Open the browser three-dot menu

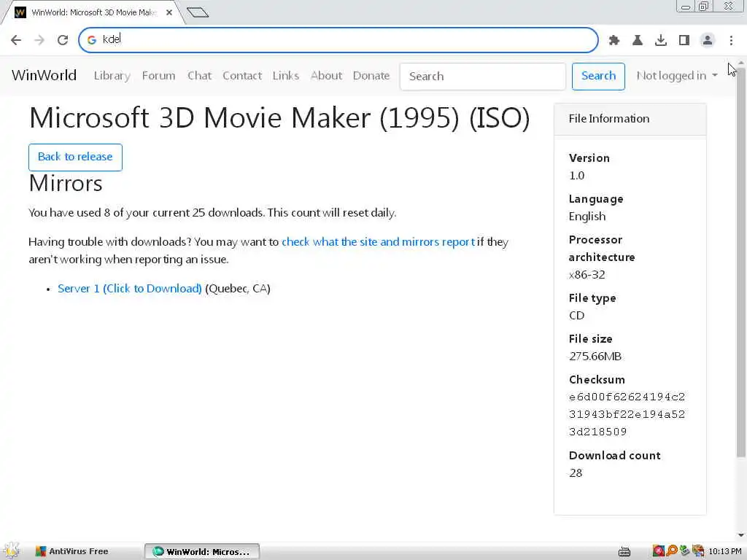tap(731, 40)
